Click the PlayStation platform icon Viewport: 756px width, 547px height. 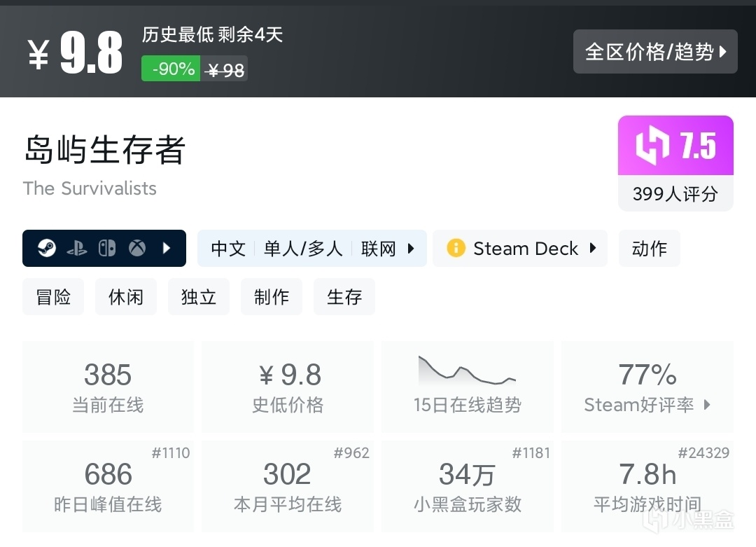76,249
